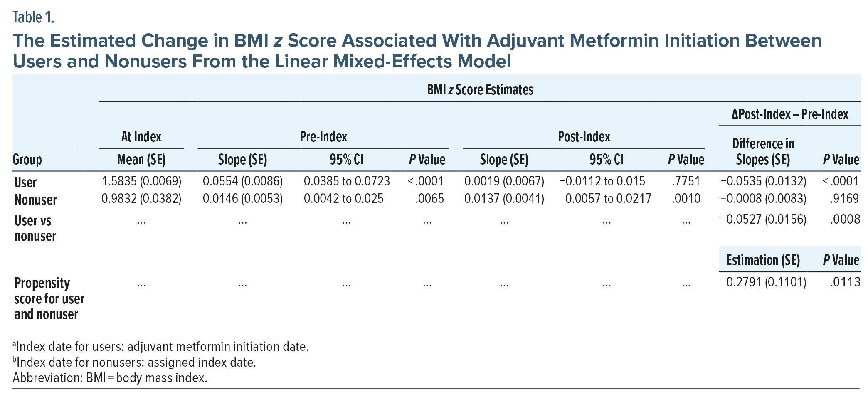868x402 pixels.
Task: Select the 'Mean (SE)' column header
Action: (141, 160)
